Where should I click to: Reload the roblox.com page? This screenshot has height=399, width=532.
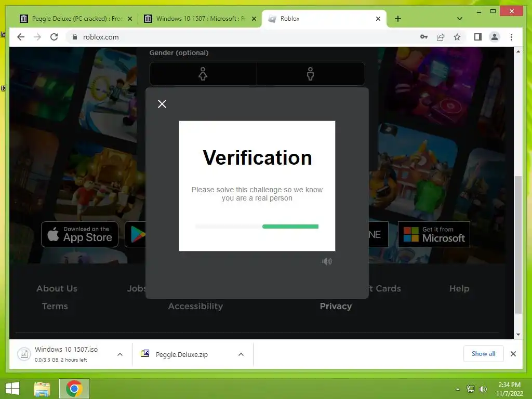point(54,37)
